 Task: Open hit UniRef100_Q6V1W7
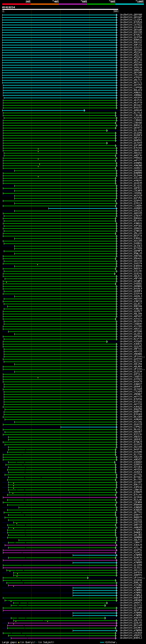tap(131, 17)
